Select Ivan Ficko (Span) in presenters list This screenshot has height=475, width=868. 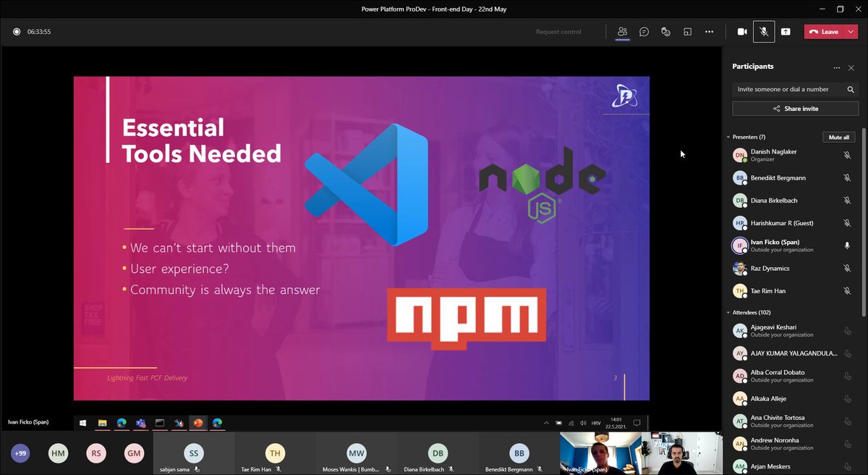tap(793, 245)
